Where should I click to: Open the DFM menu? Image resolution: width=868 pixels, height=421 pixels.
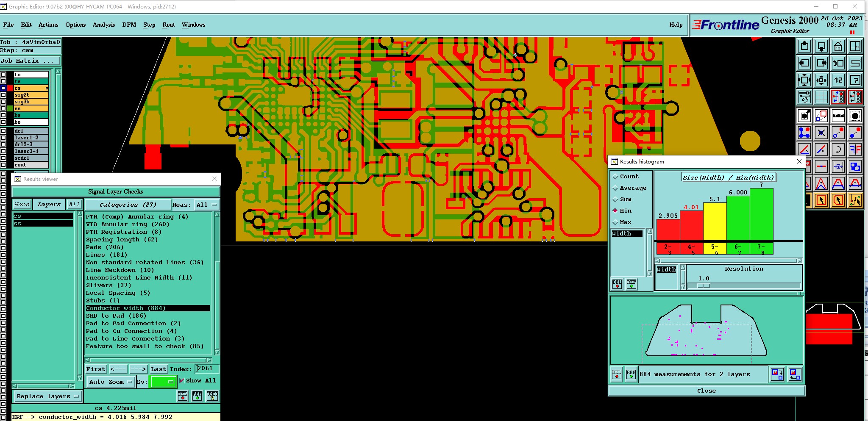click(129, 25)
